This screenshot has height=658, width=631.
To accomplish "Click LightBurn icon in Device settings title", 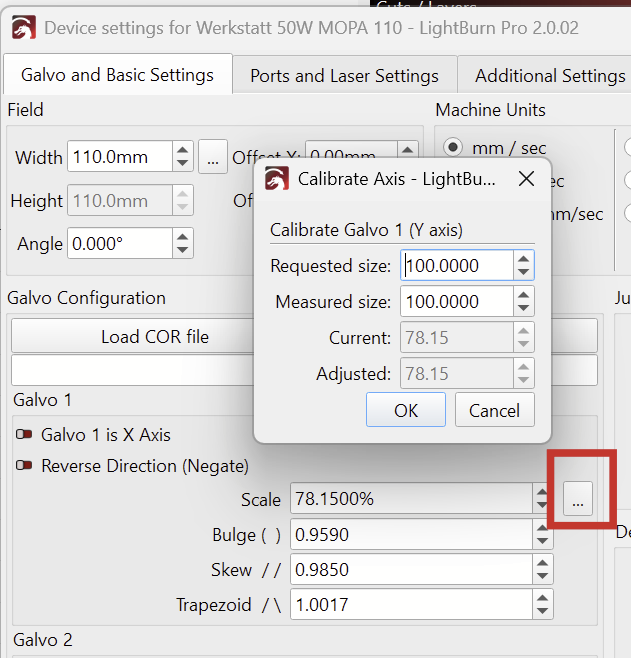I will point(24,28).
